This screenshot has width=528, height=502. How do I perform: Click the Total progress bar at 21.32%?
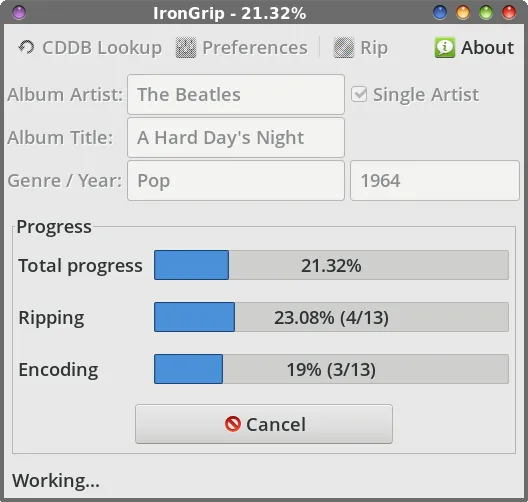pos(331,265)
